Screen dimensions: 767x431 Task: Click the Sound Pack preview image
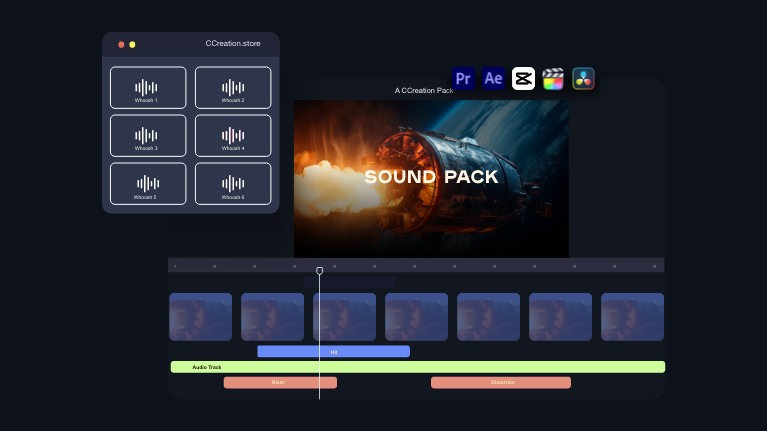click(431, 178)
